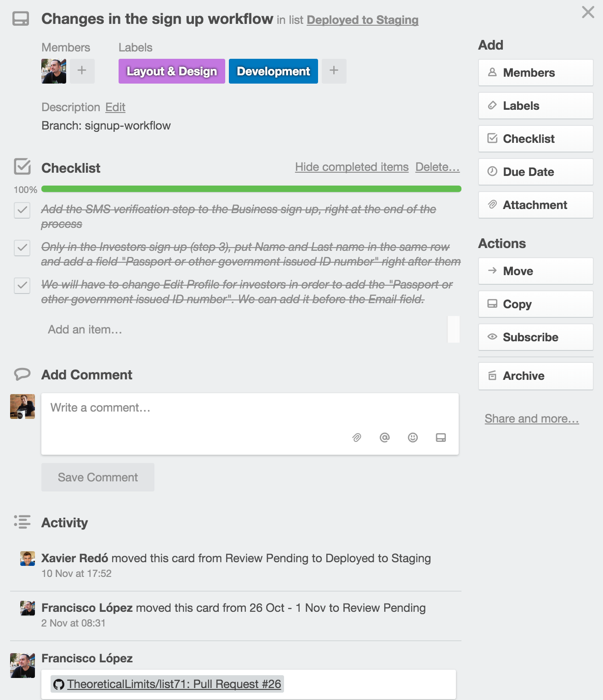Screen dimensions: 603x700
Task: Select the Development label
Action: pos(273,71)
